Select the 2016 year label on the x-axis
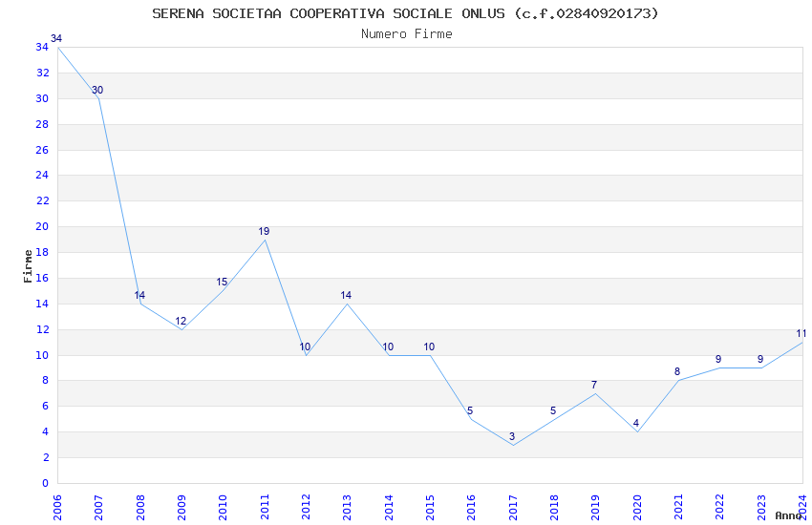The image size is (812, 525). click(471, 507)
